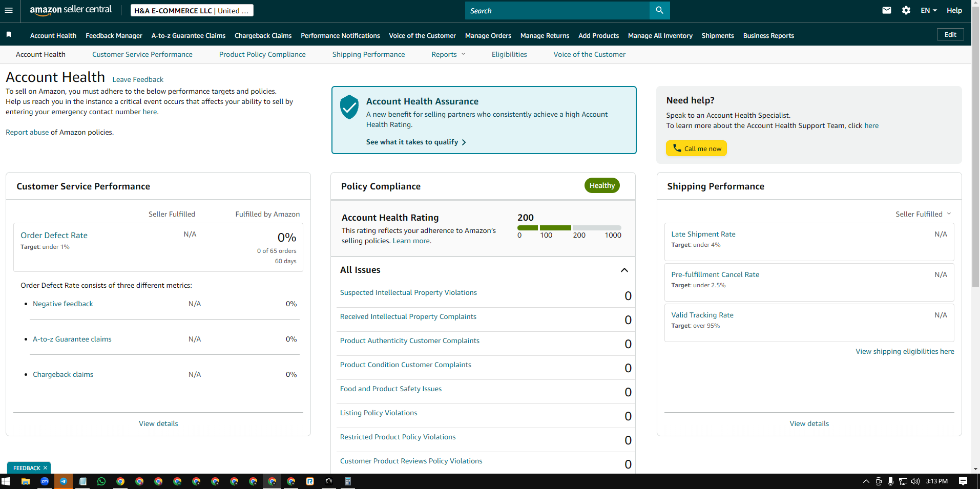This screenshot has width=980, height=489.
Task: Open WhatsApp from the taskbar
Action: (101, 481)
